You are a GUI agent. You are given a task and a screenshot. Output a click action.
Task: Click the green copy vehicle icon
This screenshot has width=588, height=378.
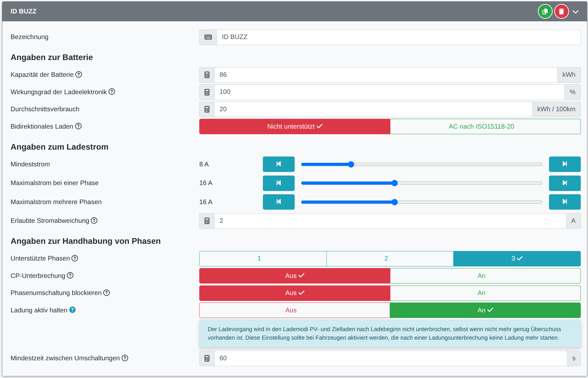(x=545, y=11)
